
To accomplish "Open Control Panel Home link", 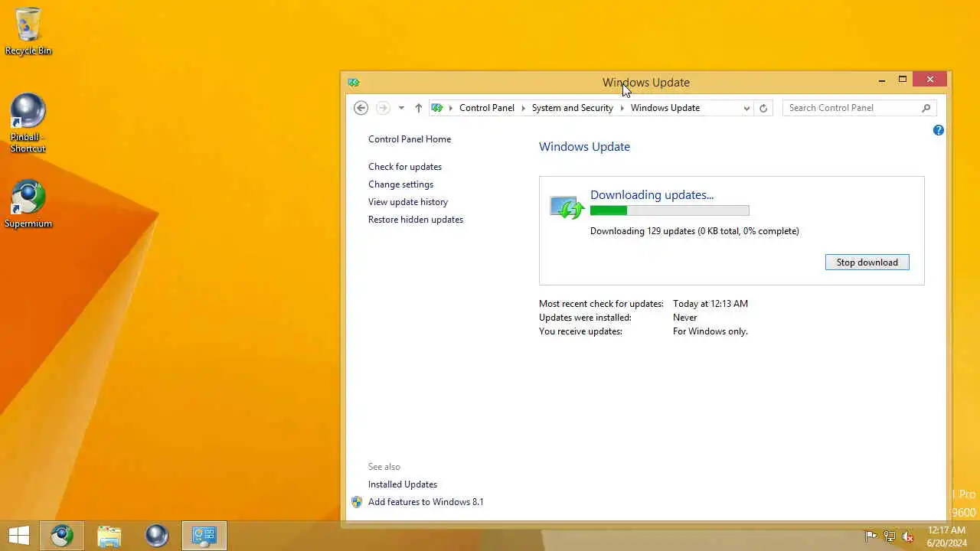I will point(410,139).
